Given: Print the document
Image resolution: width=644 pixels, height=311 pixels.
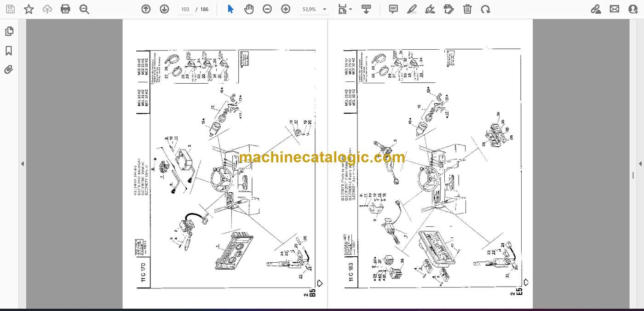Looking at the screenshot, I should (x=65, y=9).
